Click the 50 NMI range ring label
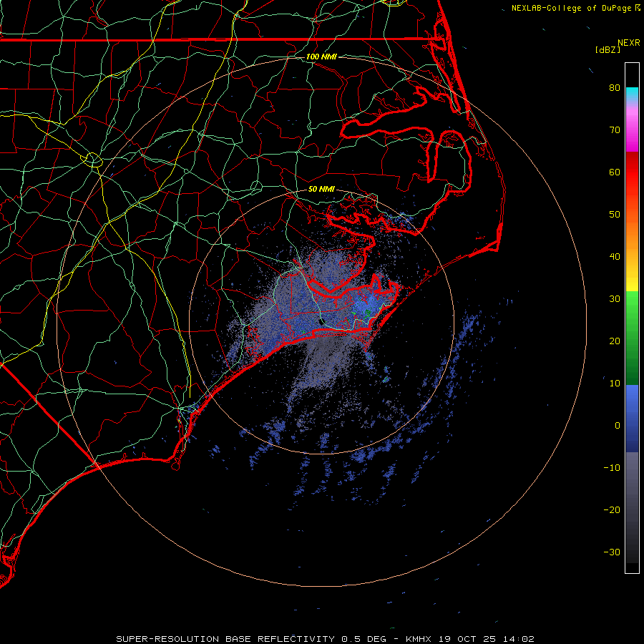This screenshot has height=644, width=644. tap(321, 189)
